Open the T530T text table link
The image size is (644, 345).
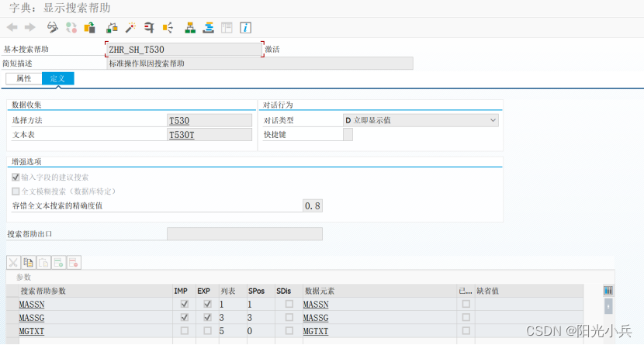coord(182,135)
